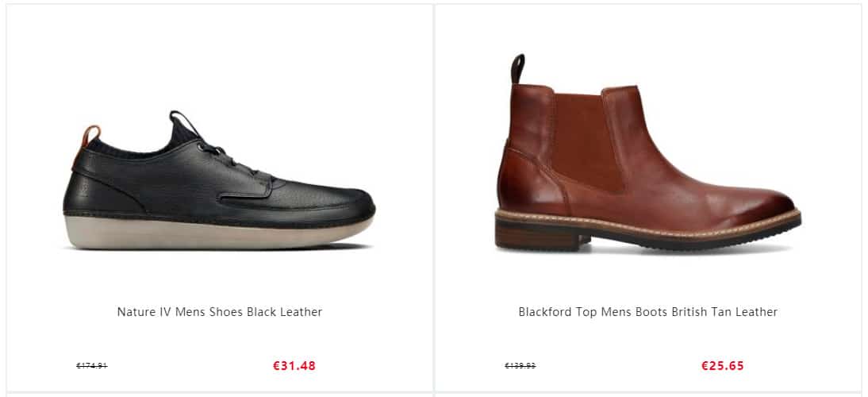Click crossed-out original price of Blackford boots

tap(520, 366)
